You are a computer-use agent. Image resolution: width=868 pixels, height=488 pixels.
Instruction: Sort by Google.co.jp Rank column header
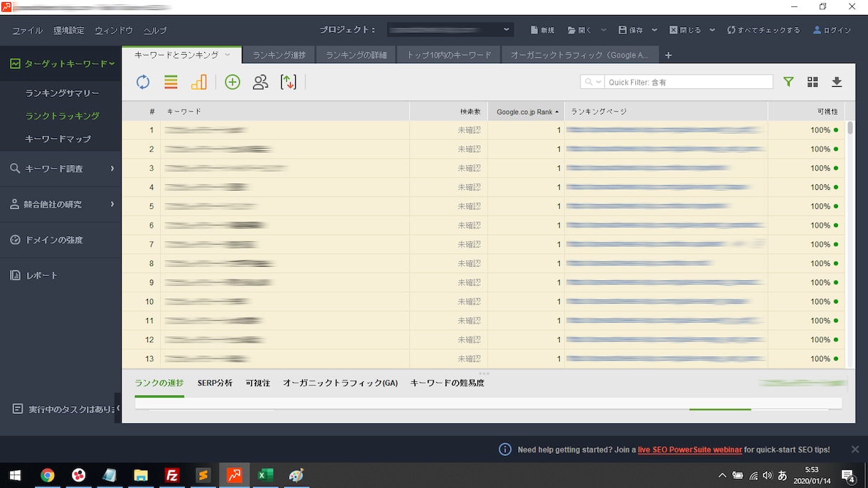tap(526, 111)
